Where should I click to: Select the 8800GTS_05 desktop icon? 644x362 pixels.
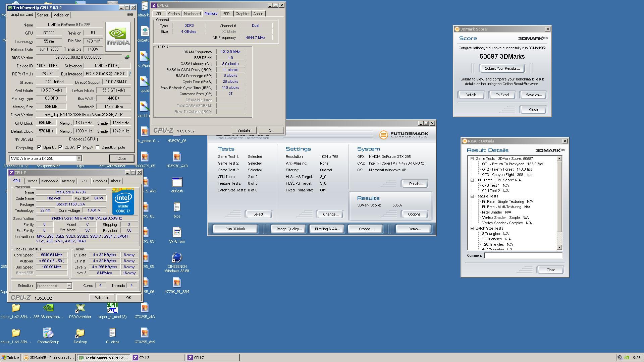tap(145, 160)
